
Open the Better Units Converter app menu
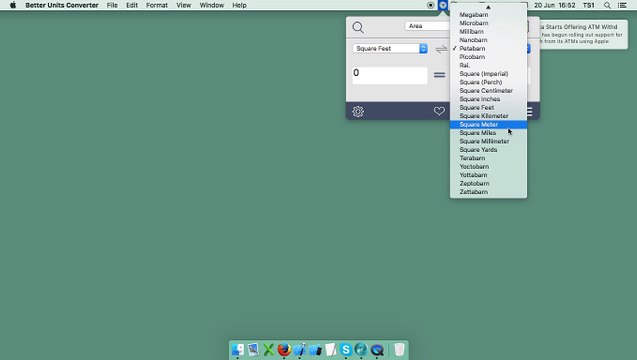(x=62, y=5)
